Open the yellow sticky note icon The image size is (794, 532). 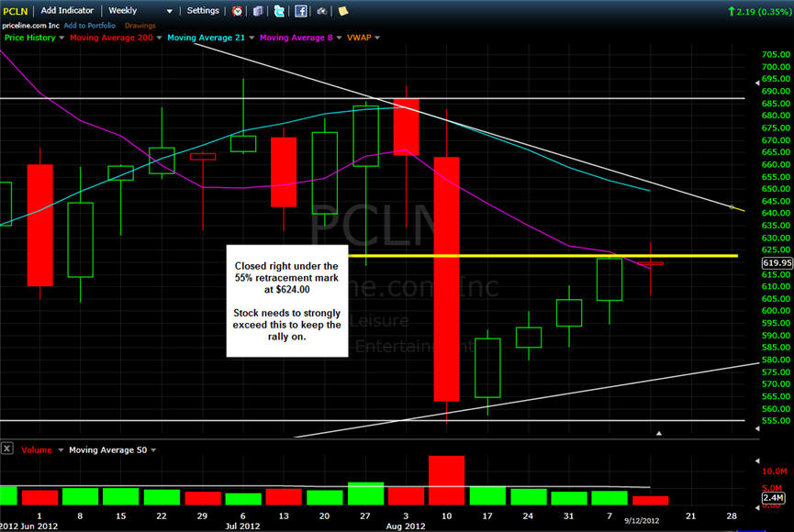(343, 11)
